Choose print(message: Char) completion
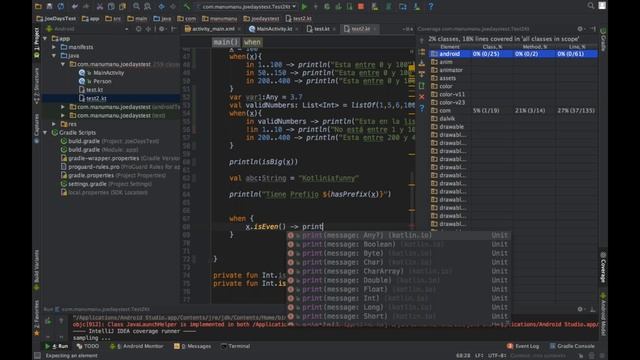 point(398,262)
